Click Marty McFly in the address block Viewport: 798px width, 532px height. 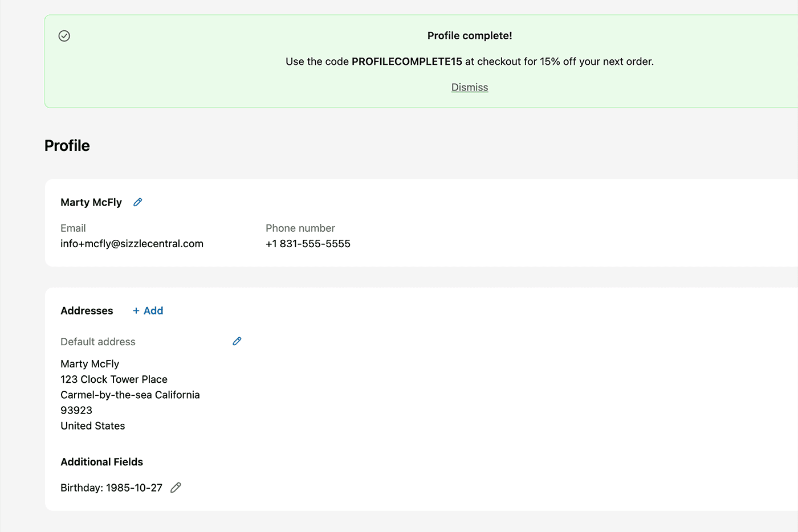click(x=90, y=364)
